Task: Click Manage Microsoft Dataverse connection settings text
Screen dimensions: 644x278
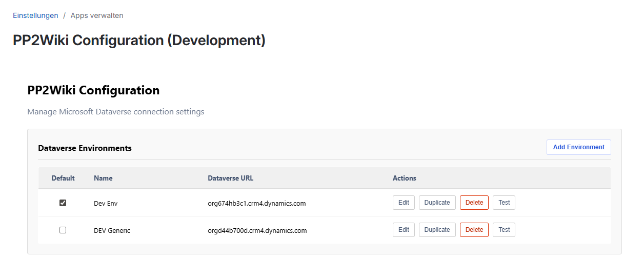Action: point(115,111)
